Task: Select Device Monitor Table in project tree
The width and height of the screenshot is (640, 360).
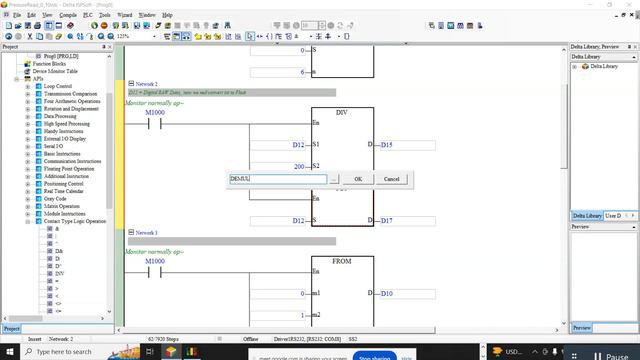Action: pos(55,71)
